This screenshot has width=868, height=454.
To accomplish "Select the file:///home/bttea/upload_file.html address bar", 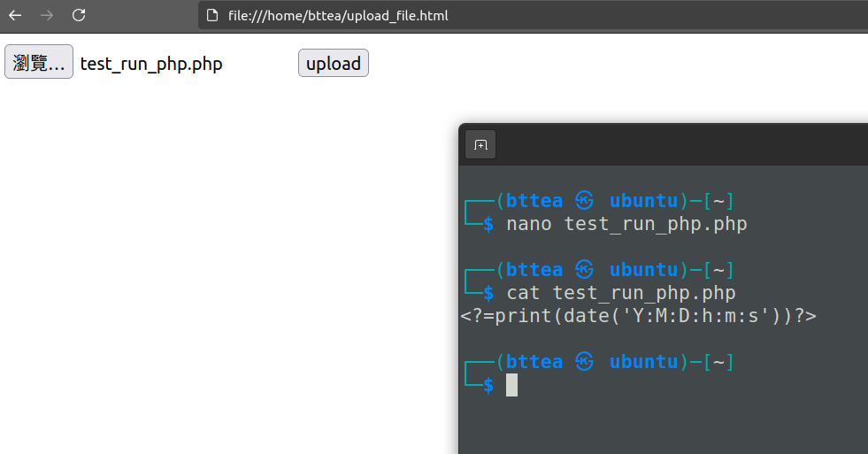I will (x=533, y=16).
